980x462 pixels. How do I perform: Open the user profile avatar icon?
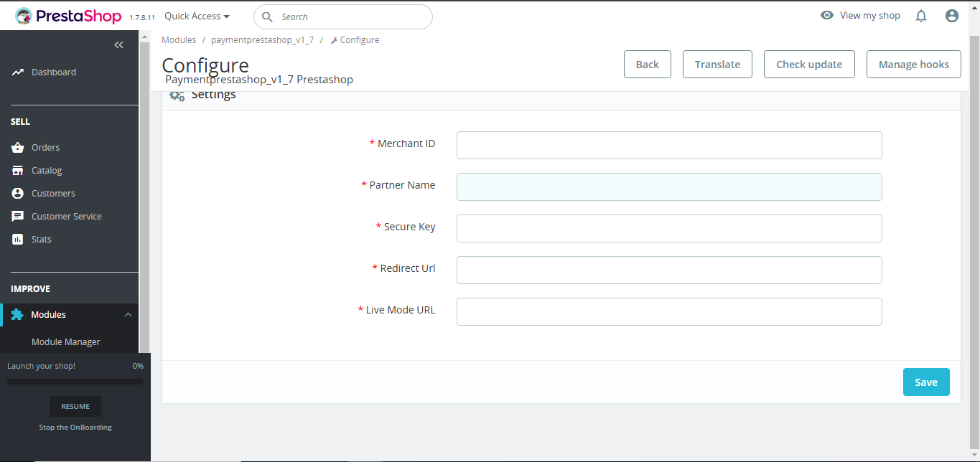click(x=952, y=16)
